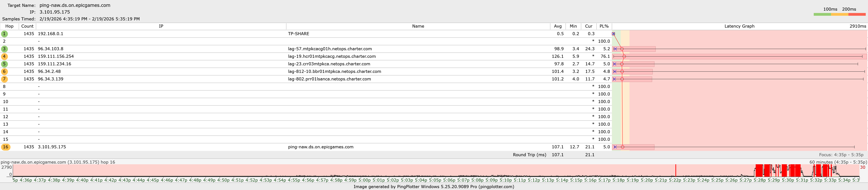Image resolution: width=868 pixels, height=190 pixels.
Task: Click the Latency Graph column header
Action: tap(739, 26)
